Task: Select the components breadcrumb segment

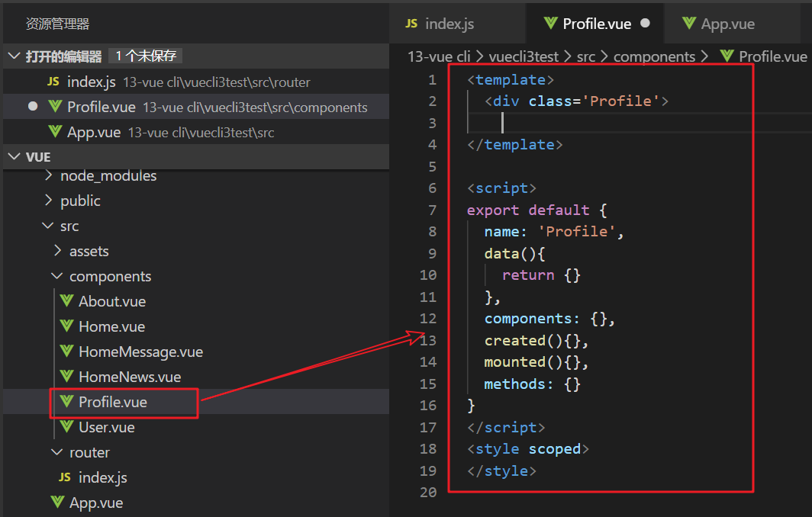Action: click(x=654, y=56)
